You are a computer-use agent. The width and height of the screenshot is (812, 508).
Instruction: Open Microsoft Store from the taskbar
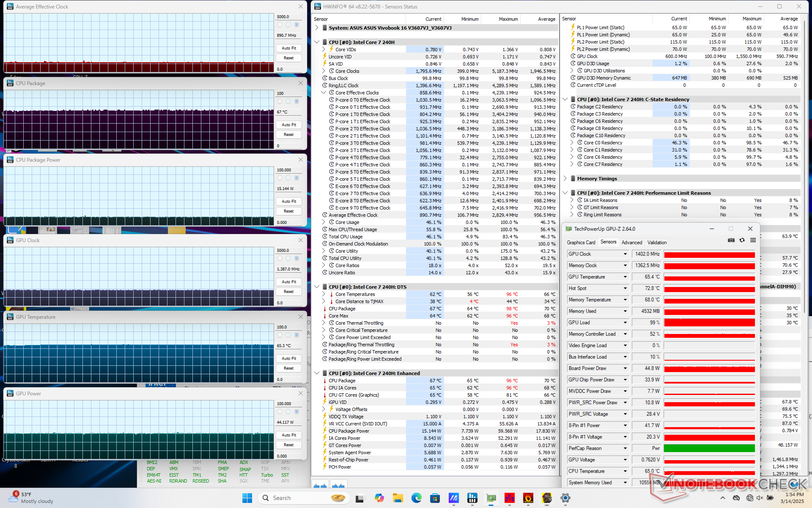435,498
